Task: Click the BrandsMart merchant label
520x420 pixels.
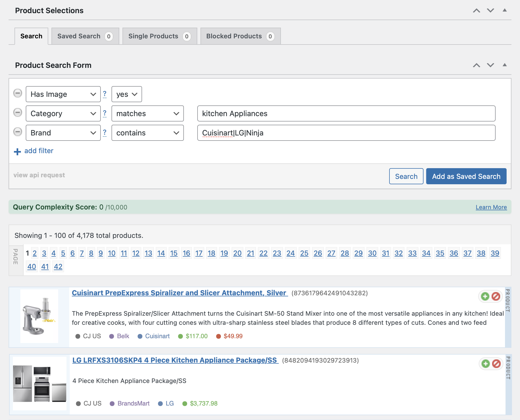Action: (x=133, y=403)
